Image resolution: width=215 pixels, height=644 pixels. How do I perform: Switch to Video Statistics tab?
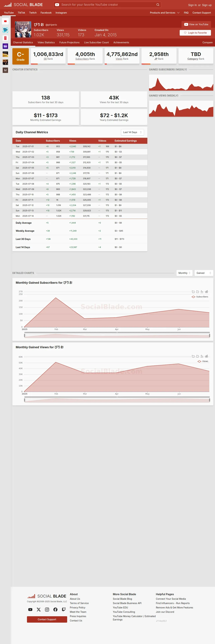[46, 42]
